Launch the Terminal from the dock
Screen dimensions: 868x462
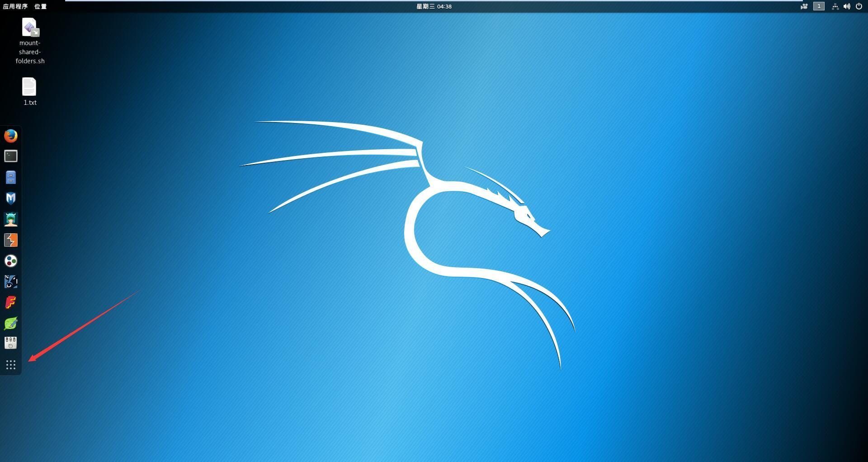tap(11, 156)
